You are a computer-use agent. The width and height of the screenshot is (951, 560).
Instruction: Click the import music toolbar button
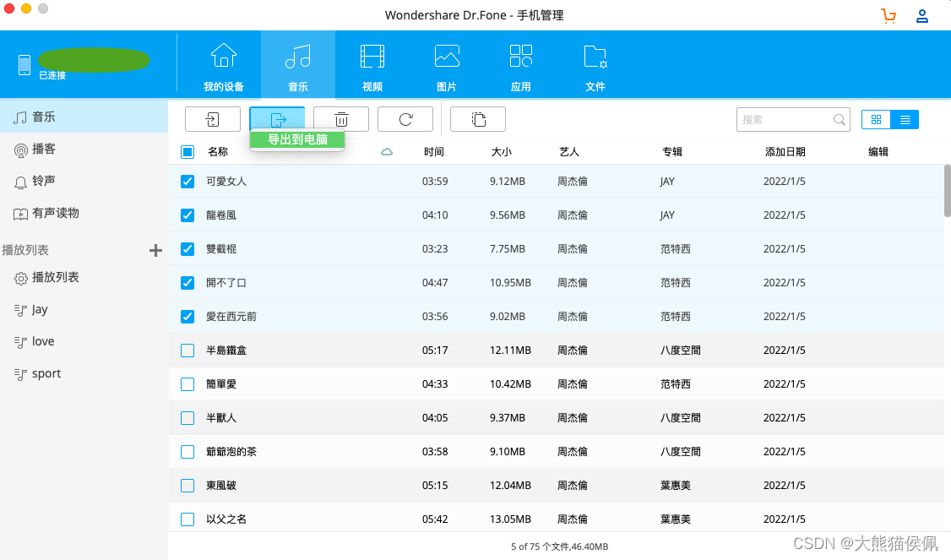(x=213, y=119)
